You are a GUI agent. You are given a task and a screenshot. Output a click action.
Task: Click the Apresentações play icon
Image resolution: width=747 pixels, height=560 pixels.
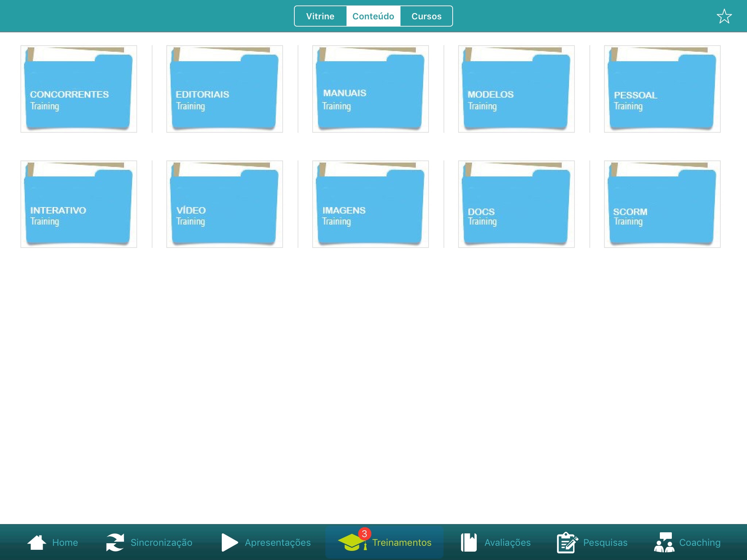pos(230,542)
